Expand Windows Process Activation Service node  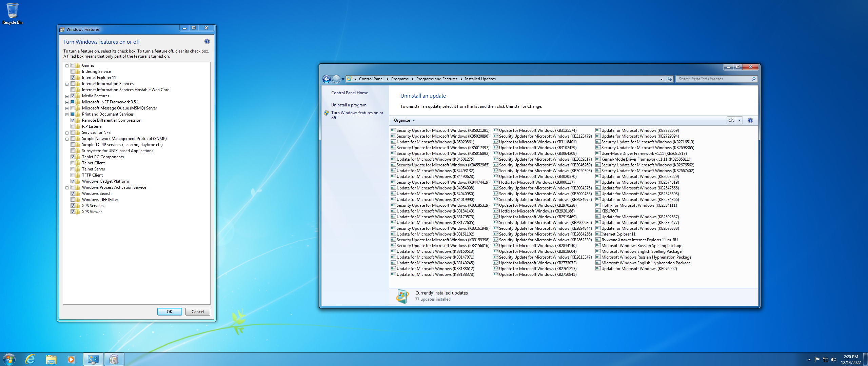pyautogui.click(x=67, y=188)
